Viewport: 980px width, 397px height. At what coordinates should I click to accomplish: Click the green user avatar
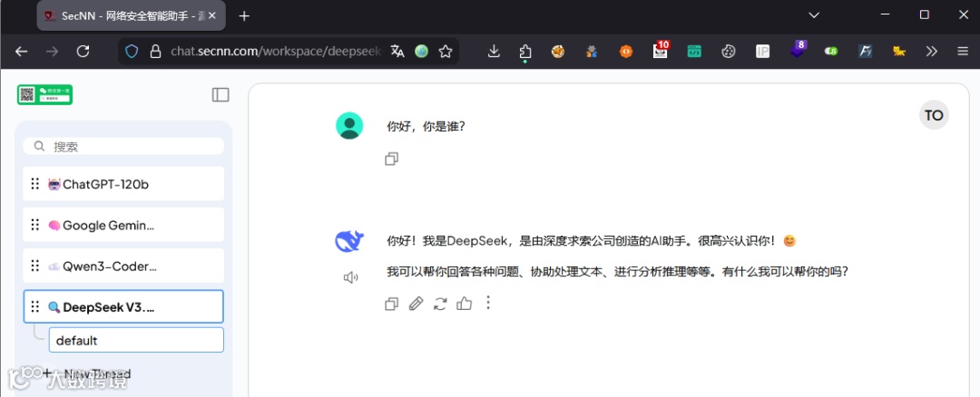[349, 125]
